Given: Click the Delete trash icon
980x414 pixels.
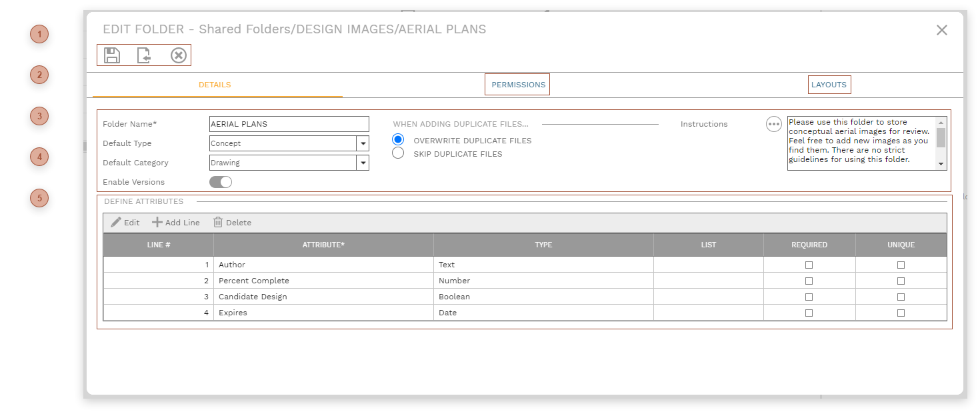Looking at the screenshot, I should coord(218,222).
